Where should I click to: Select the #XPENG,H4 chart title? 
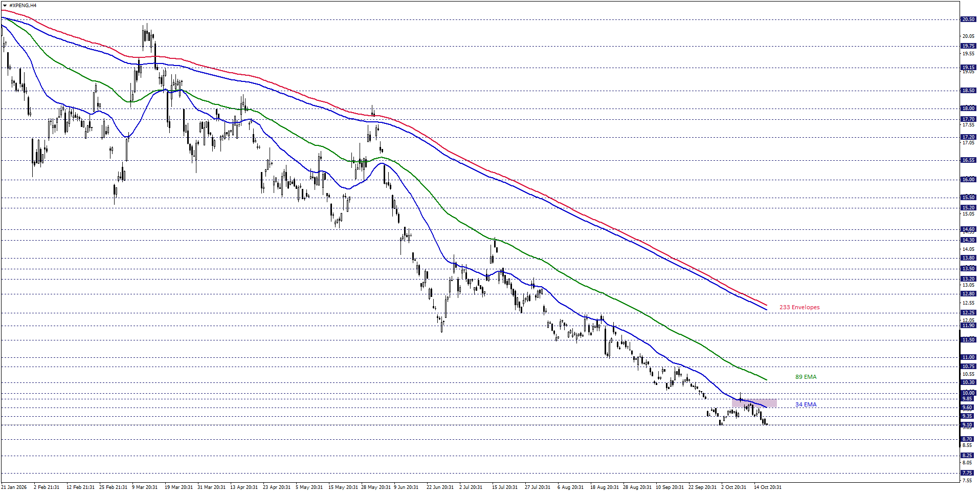23,5
